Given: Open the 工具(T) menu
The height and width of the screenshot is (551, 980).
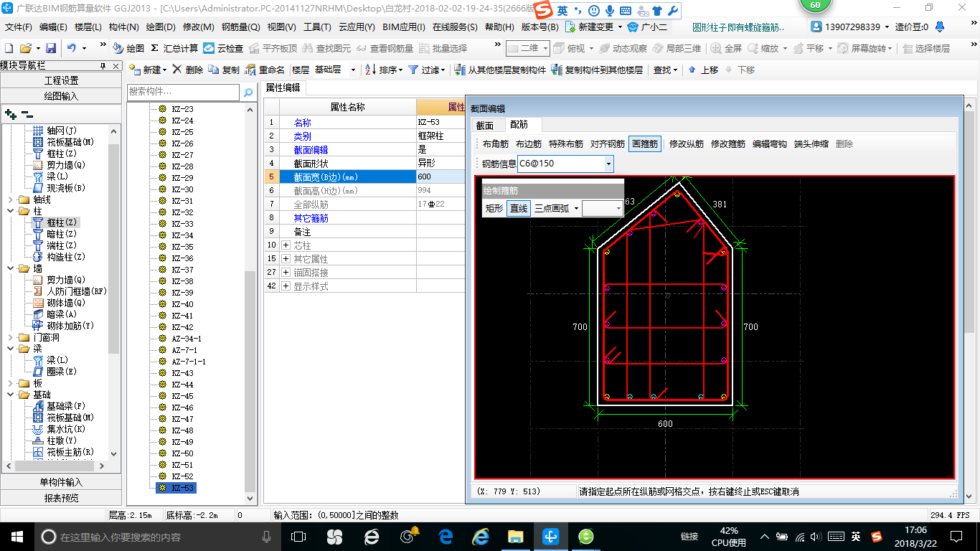Looking at the screenshot, I should pos(317,27).
